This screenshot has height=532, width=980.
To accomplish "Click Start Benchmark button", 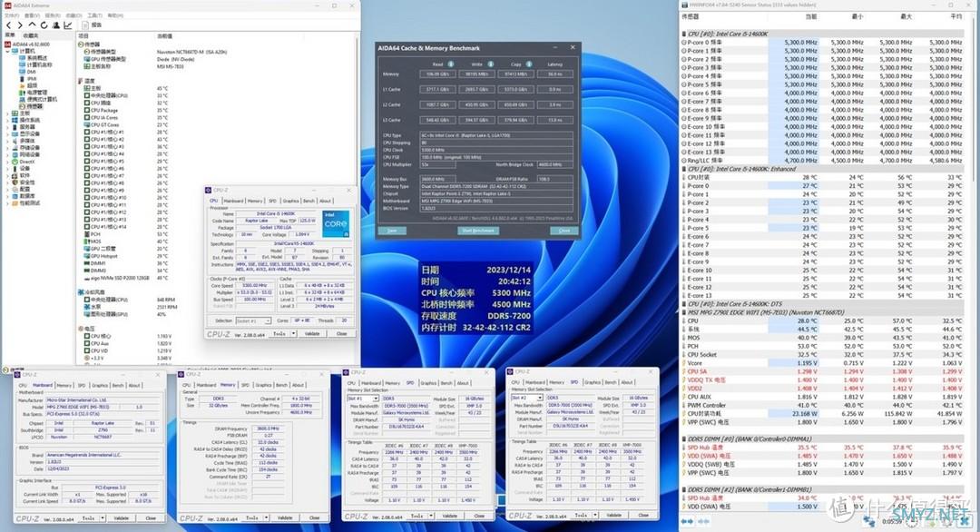I will tap(479, 231).
